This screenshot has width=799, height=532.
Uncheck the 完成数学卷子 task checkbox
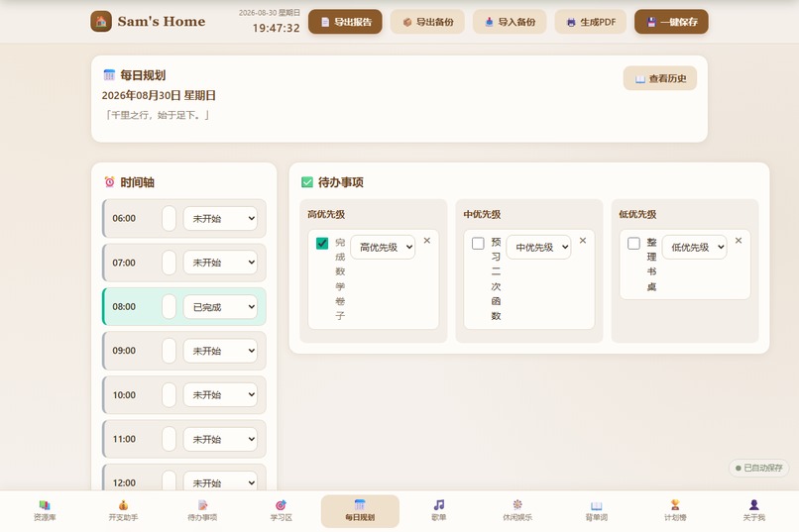click(x=322, y=244)
